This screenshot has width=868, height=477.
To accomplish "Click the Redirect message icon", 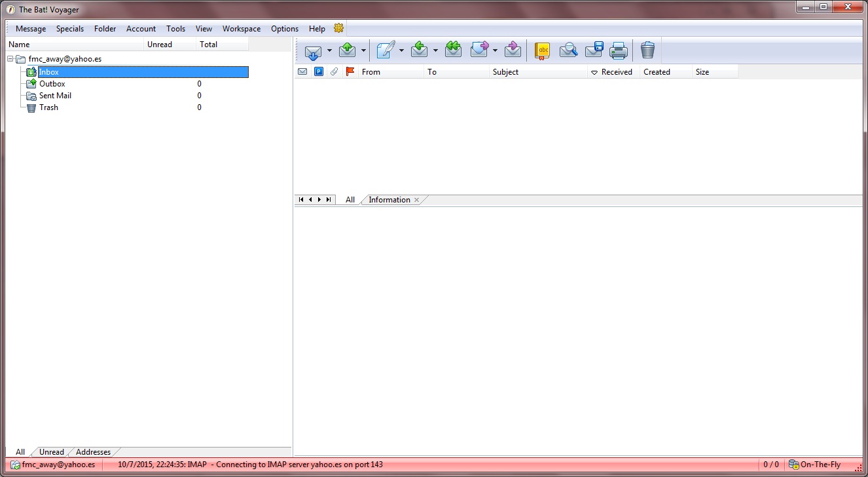I will (513, 50).
